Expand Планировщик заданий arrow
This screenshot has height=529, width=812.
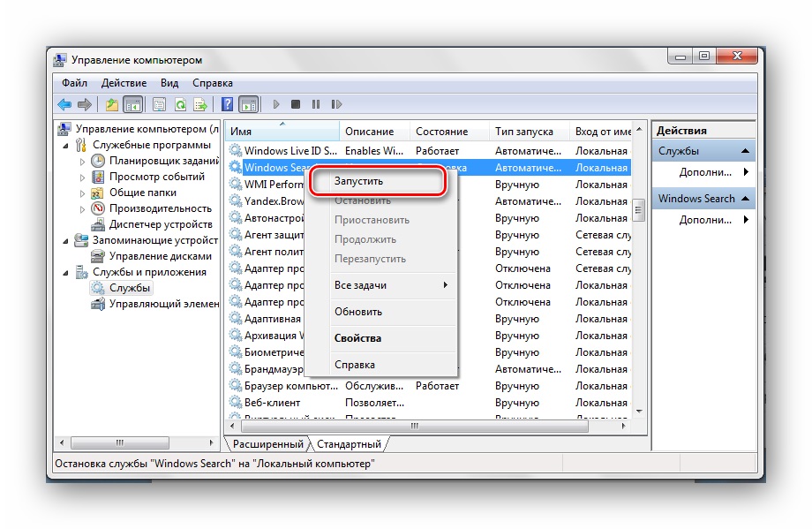point(82,161)
